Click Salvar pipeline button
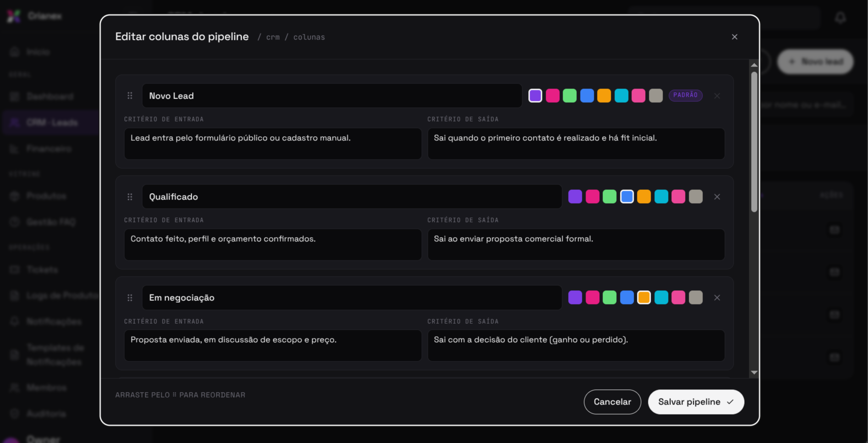This screenshot has width=868, height=443. (696, 402)
